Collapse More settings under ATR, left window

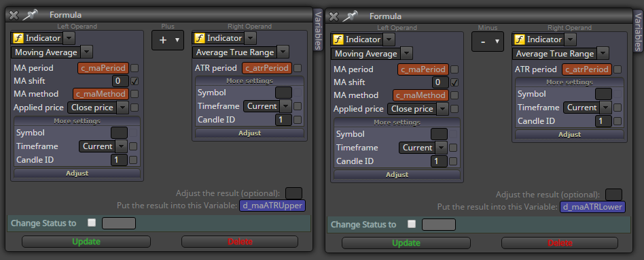click(x=250, y=80)
